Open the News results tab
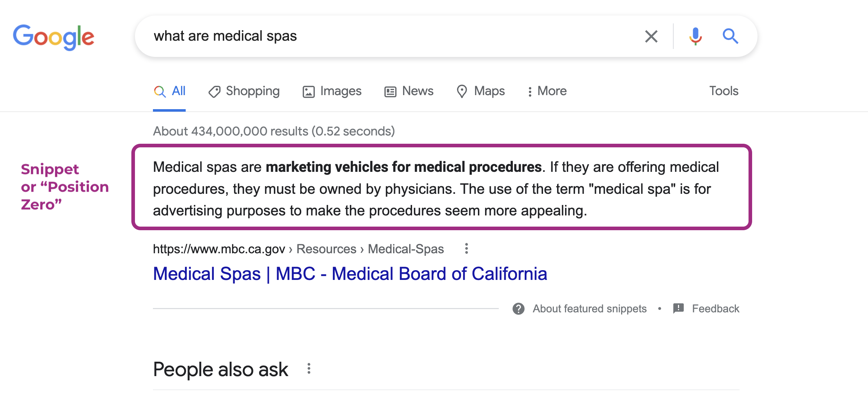 409,91
